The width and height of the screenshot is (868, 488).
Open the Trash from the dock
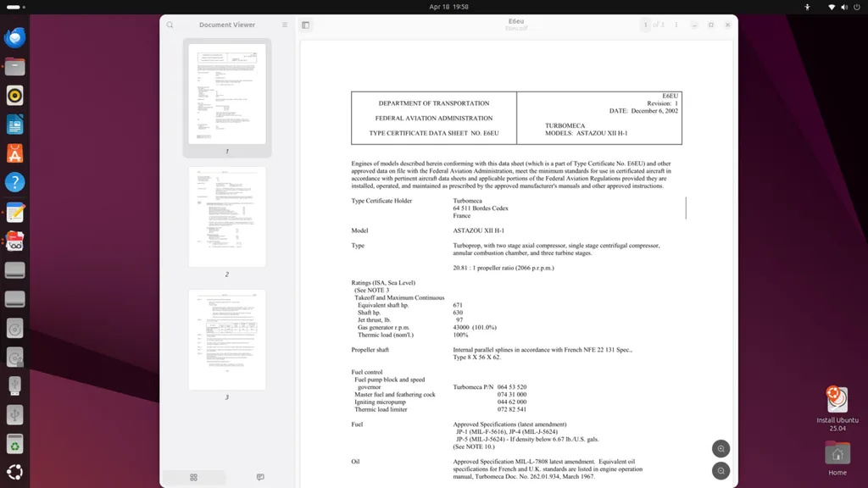[15, 444]
